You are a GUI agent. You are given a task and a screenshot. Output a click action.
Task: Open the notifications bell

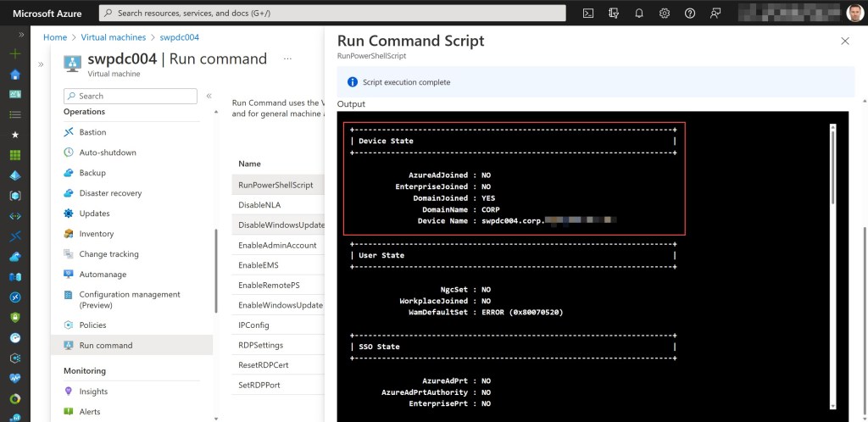click(639, 13)
